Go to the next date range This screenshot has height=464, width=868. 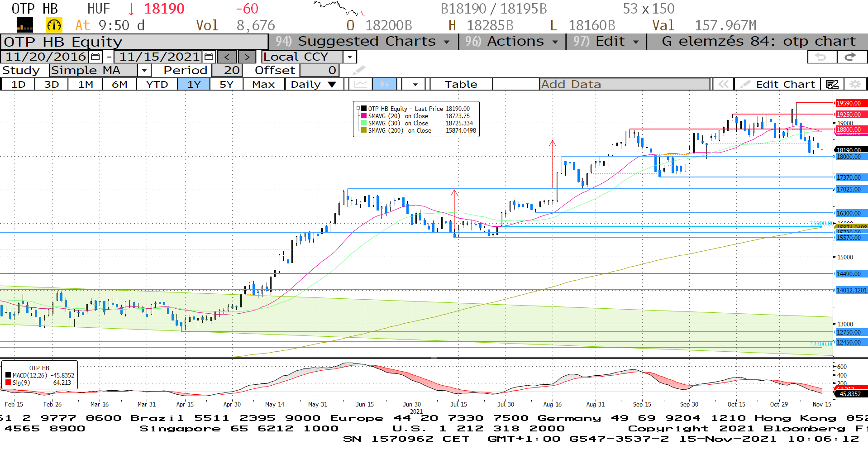[247, 57]
